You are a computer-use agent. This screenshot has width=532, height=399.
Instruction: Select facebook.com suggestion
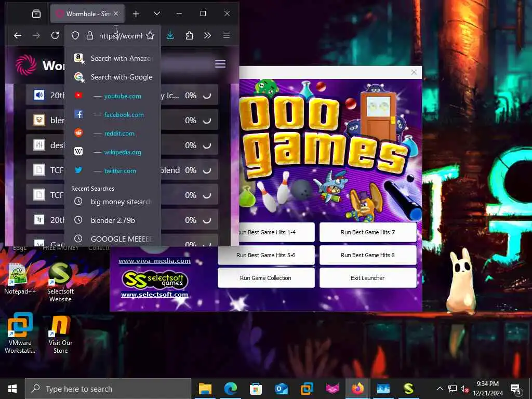point(113,115)
